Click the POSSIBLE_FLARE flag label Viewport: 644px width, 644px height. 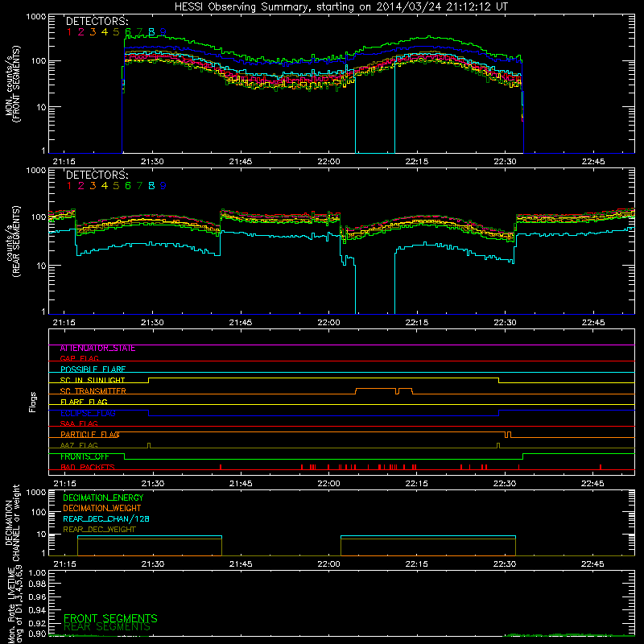[x=93, y=369]
